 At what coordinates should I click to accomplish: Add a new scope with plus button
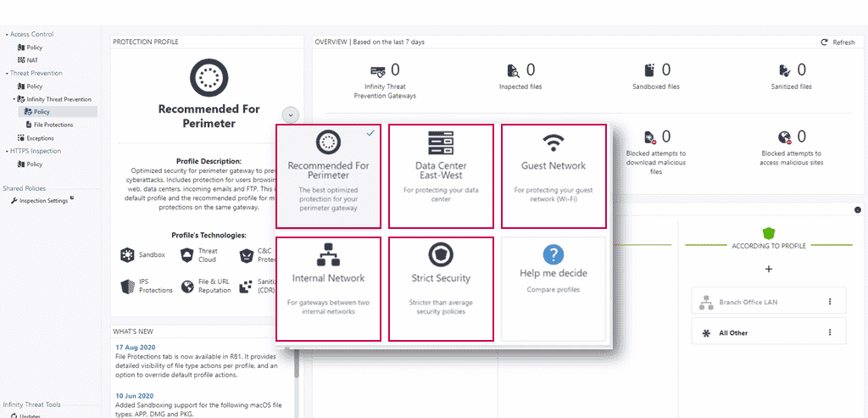pos(768,269)
